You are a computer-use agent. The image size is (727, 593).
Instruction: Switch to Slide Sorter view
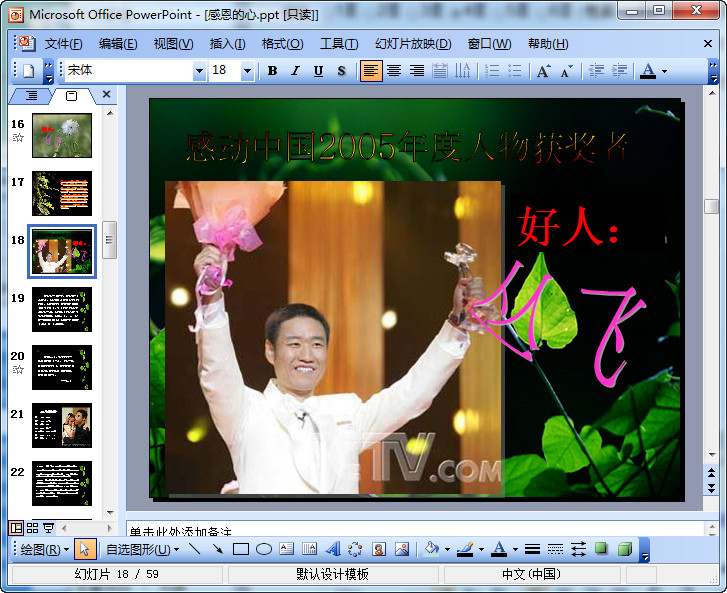click(32, 528)
